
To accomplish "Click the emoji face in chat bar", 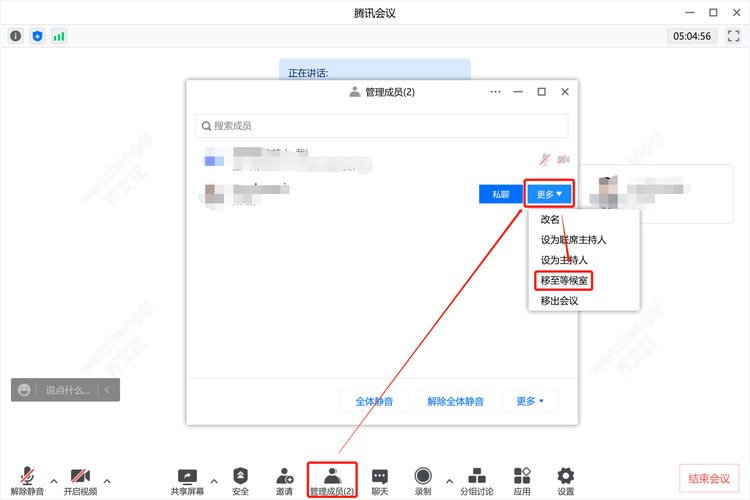I will pos(24,390).
